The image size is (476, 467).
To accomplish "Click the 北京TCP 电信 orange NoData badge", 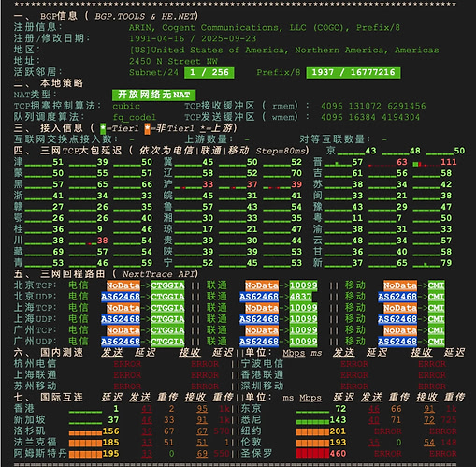I will (123, 285).
